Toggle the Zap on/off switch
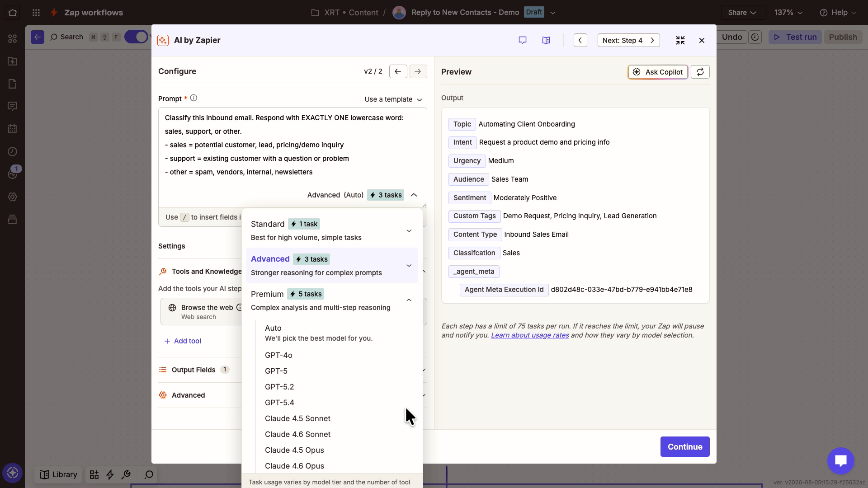The width and height of the screenshot is (868, 488). coord(137,37)
